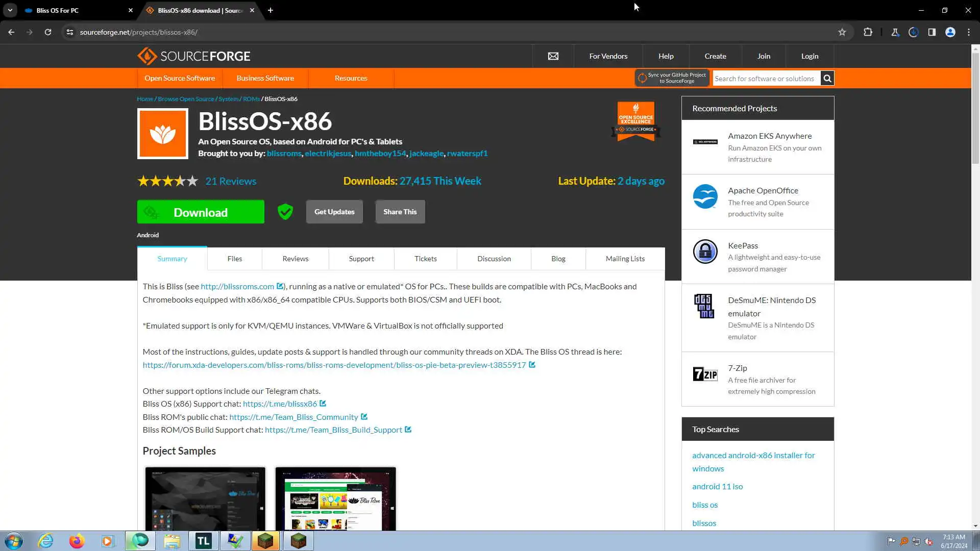Open the Open Source Excellence badge
Screen dimensions: 980x551
pyautogui.click(x=635, y=121)
